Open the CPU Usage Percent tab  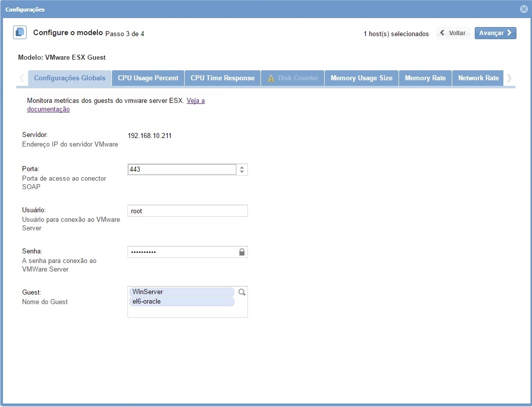148,78
